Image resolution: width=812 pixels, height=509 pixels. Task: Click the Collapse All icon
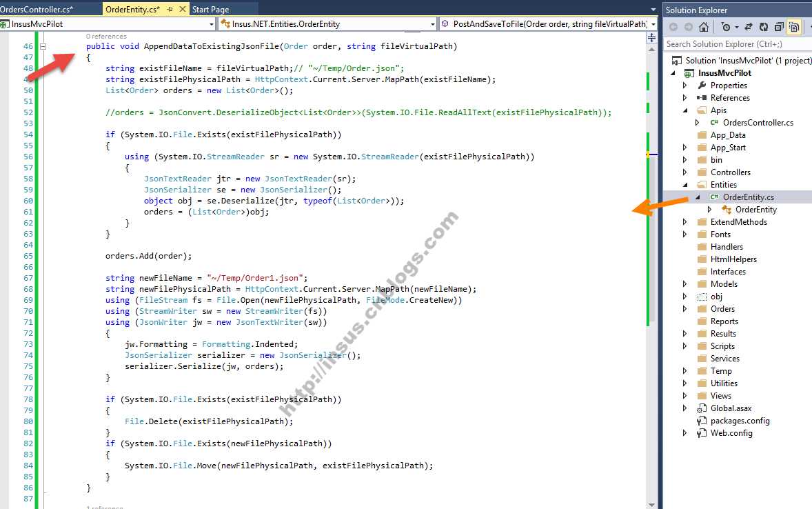[779, 27]
